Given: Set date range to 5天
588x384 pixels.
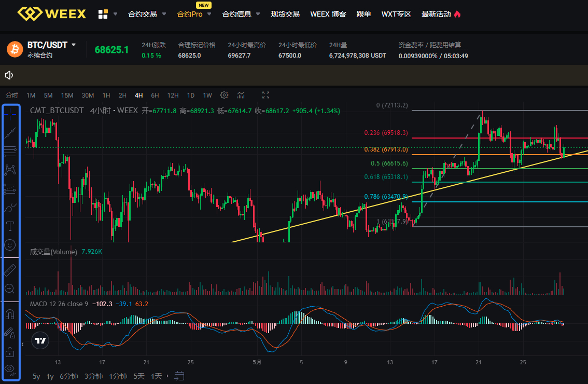Looking at the screenshot, I should pyautogui.click(x=139, y=376).
